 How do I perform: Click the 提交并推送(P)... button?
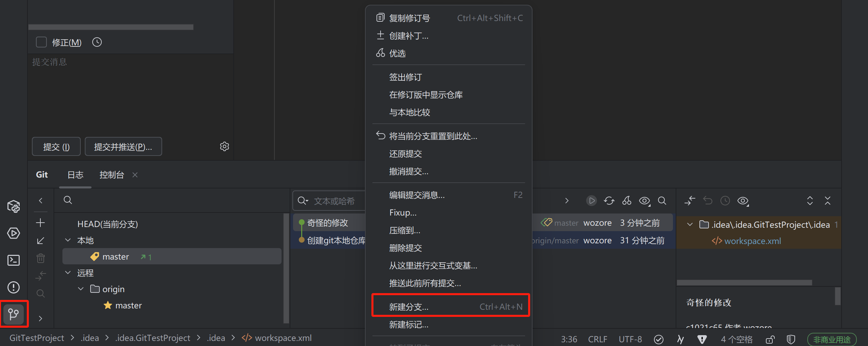tap(123, 146)
